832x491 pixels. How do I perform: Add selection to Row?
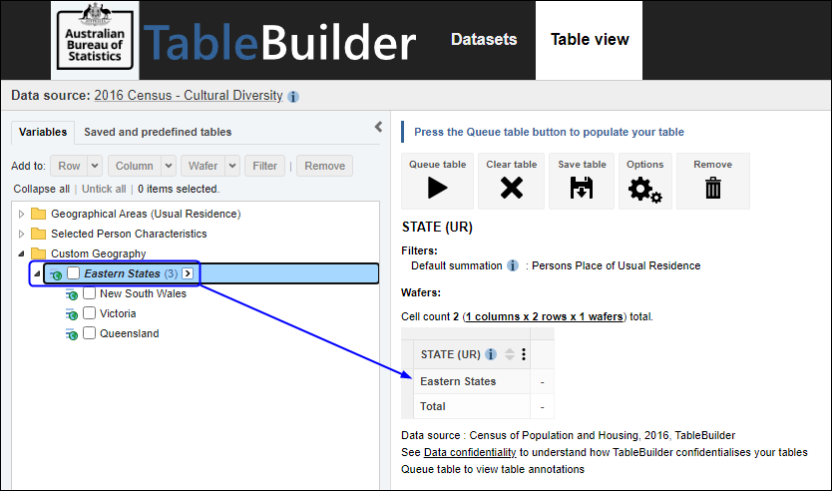pos(69,166)
